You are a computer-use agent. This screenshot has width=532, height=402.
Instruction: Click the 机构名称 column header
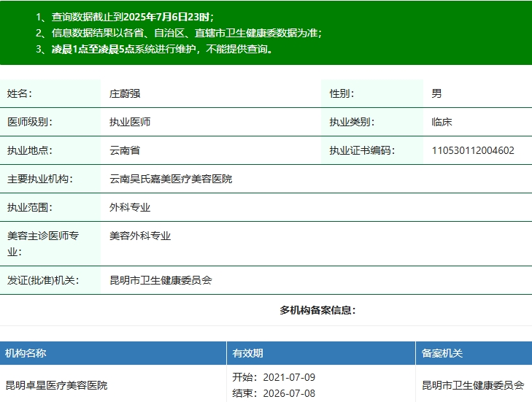[x=26, y=353]
